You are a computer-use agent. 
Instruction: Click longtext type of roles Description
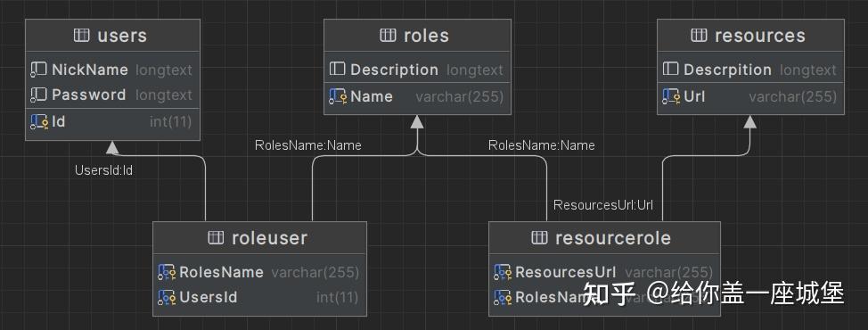(x=475, y=70)
